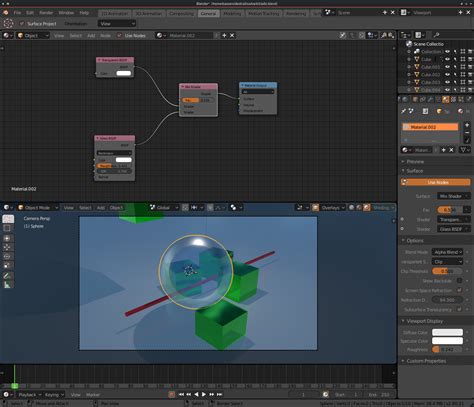Open the transparent shadow Clip dropdown

[447, 262]
